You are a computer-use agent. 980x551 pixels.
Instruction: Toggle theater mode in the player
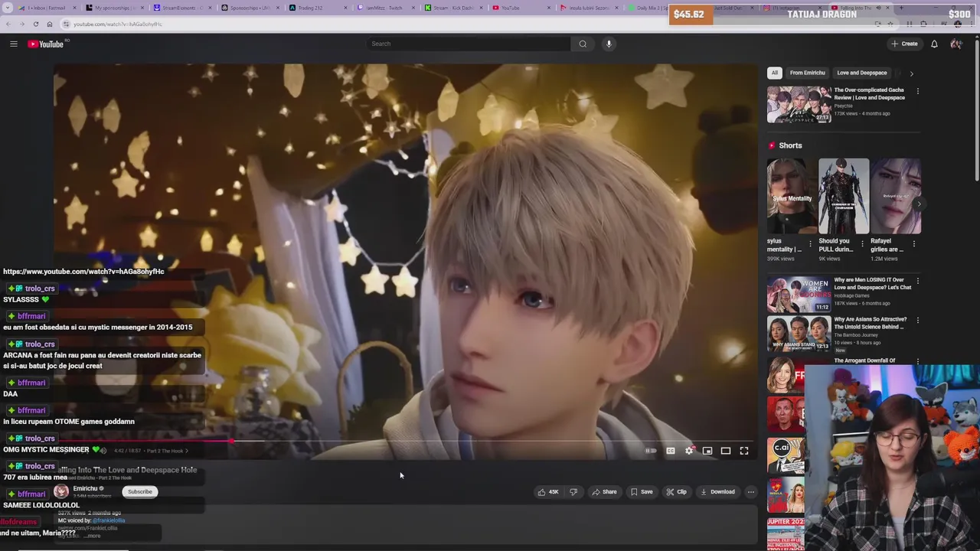726,451
